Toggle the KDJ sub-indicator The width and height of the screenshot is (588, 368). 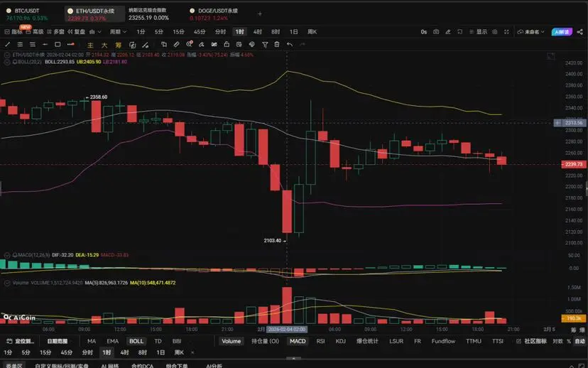tap(340, 341)
